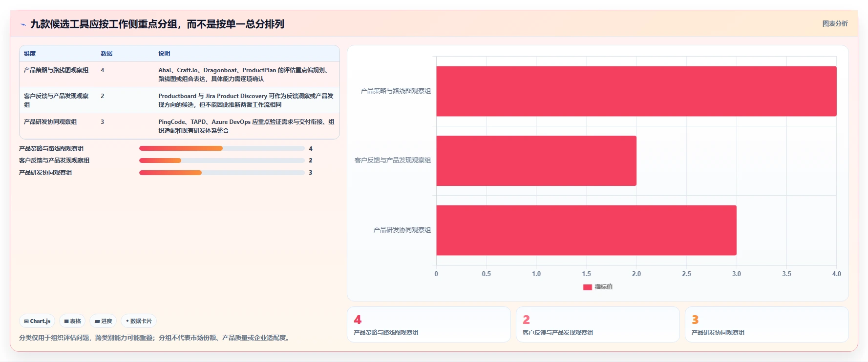This screenshot has height=362, width=868.
Task: Click the y-axis label 产品研发协同观察组
Action: [x=402, y=230]
